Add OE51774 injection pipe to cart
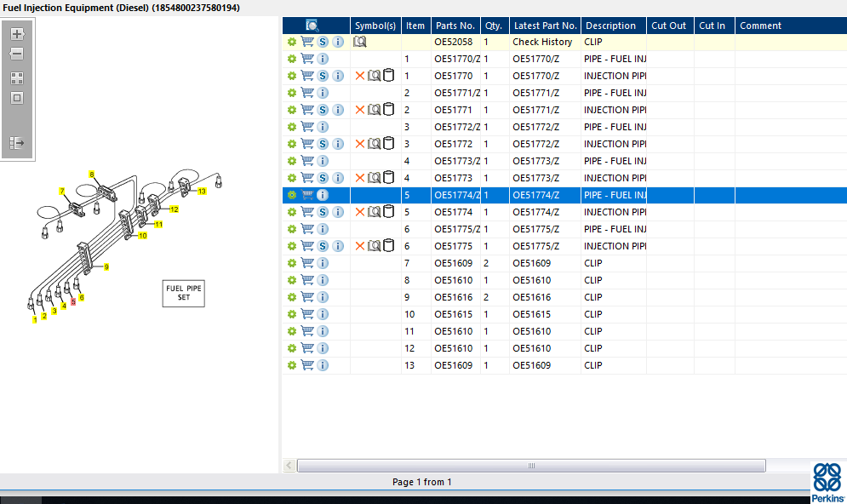 (x=307, y=212)
